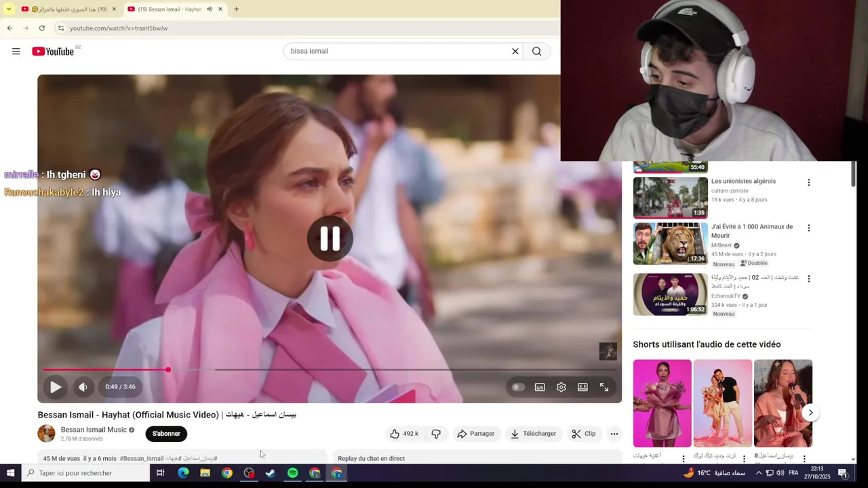Open options for Les unionistes algériens video
Screen dimensions: 868x488
808,182
